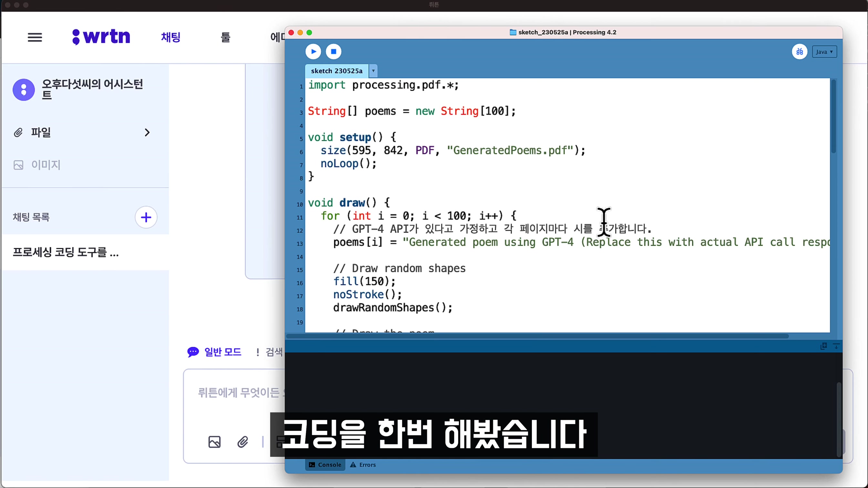Switch to the Errors tab
Viewport: 868px width, 488px height.
(x=363, y=465)
